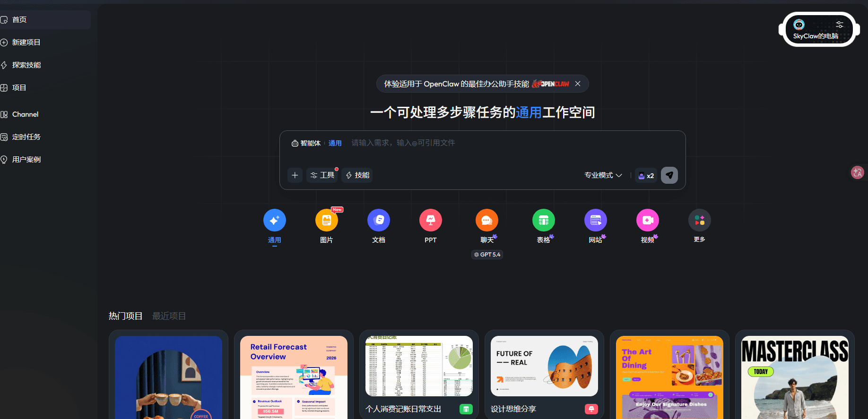
Task: Click the calendar icon beside 定时任务
Action: tap(4, 137)
